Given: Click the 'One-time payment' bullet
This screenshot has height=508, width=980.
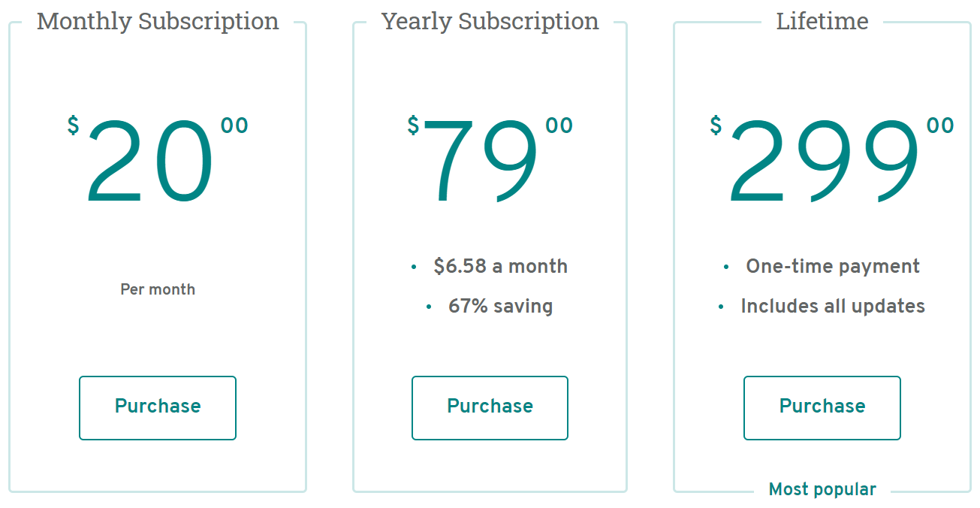Looking at the screenshot, I should point(833,266).
